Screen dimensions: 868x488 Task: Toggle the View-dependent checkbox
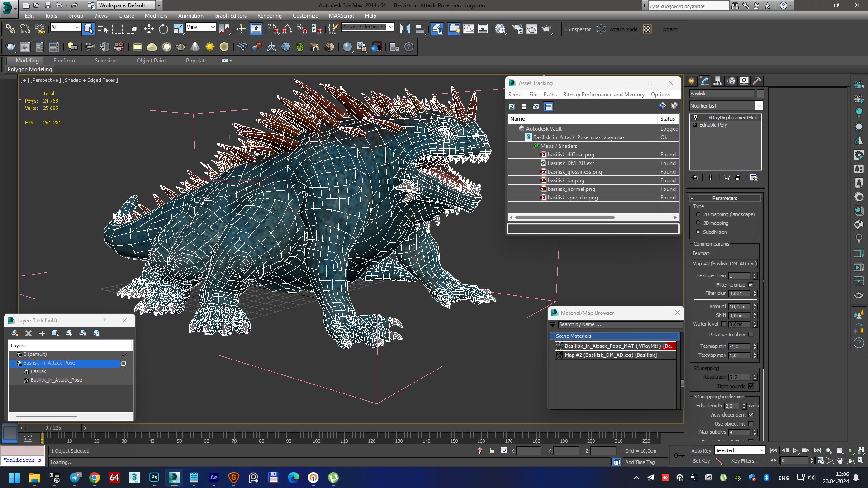coord(751,415)
